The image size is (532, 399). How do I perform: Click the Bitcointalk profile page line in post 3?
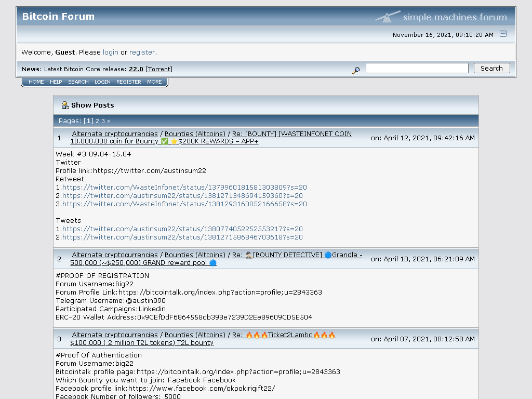point(198,372)
